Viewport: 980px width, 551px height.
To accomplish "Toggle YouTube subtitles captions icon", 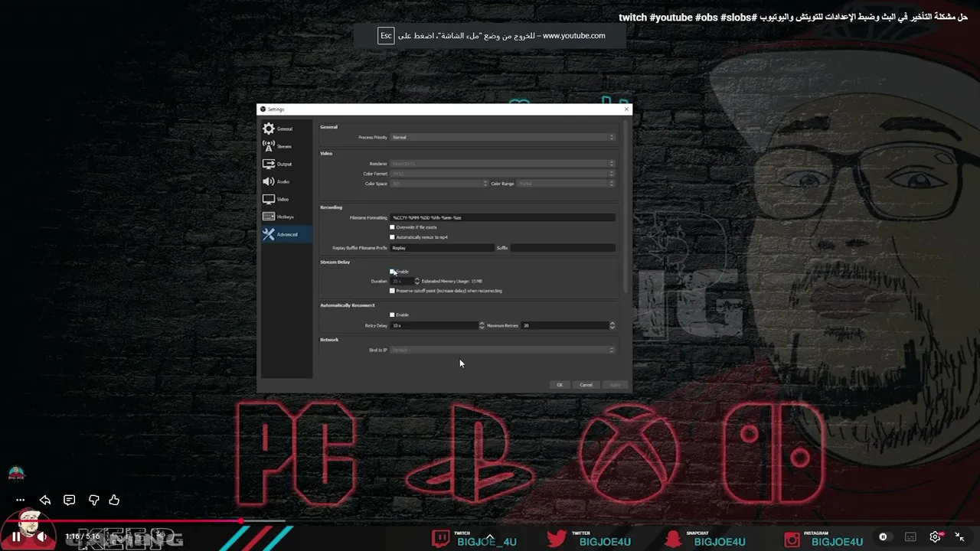I will pos(910,537).
